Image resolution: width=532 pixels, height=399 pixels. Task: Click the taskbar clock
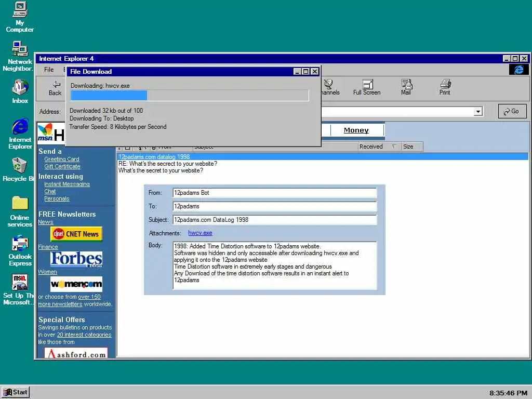pyautogui.click(x=508, y=393)
